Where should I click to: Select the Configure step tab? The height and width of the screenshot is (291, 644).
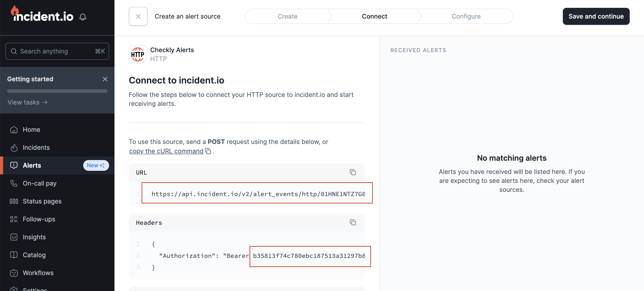[466, 16]
